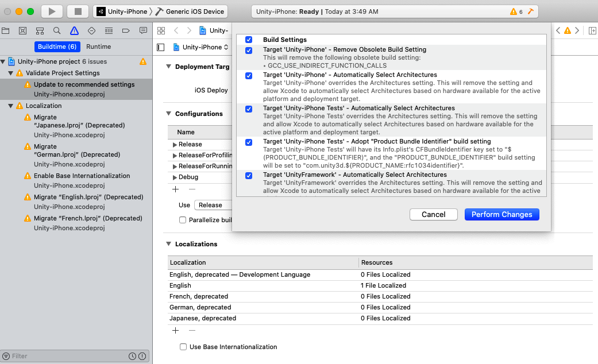Select Migrate French.lproj deprecated issue
This screenshot has height=364, width=598.
tap(76, 223)
